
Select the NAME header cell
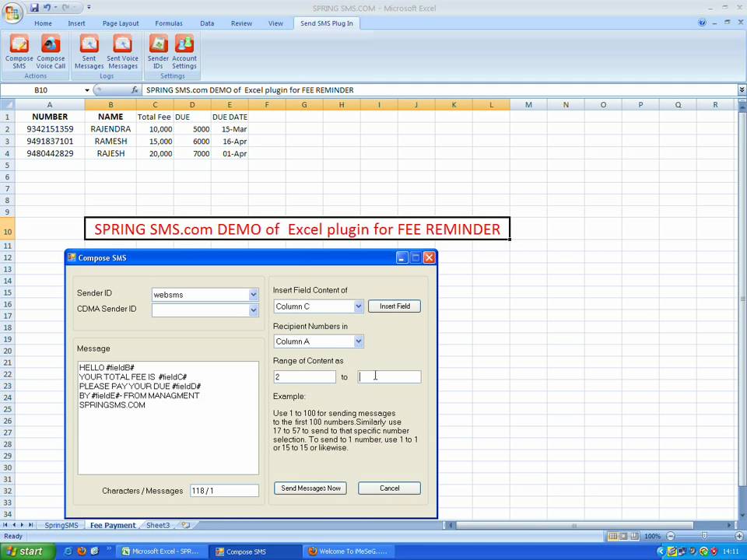[x=110, y=117]
